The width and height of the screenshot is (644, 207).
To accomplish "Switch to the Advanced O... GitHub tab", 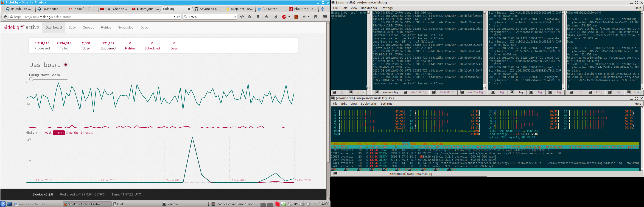I will coord(208,9).
